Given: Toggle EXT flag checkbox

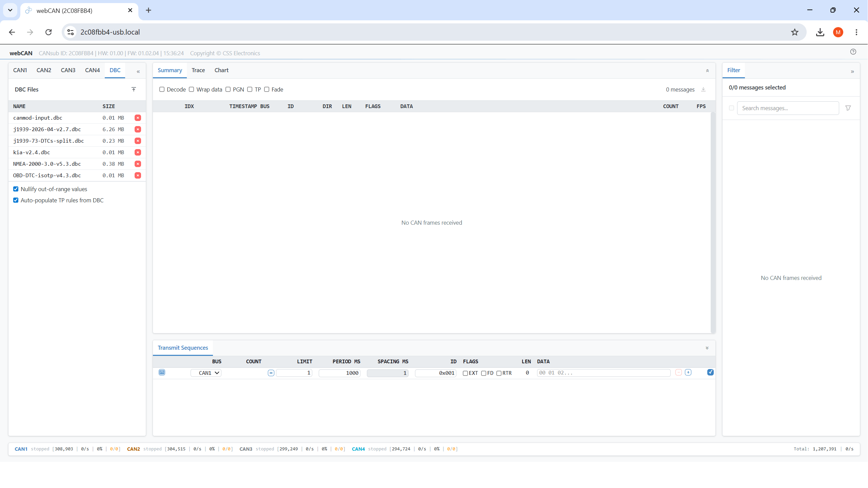Looking at the screenshot, I should coord(465,373).
